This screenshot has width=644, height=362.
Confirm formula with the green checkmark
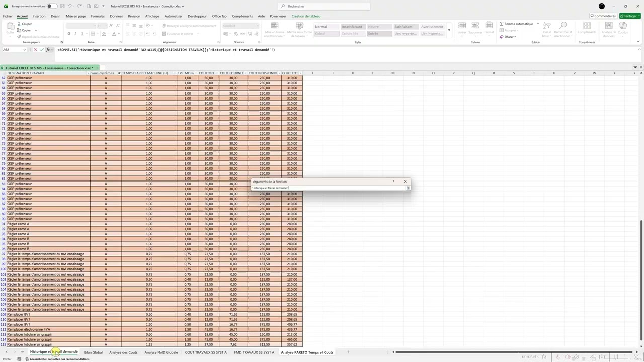(42, 50)
